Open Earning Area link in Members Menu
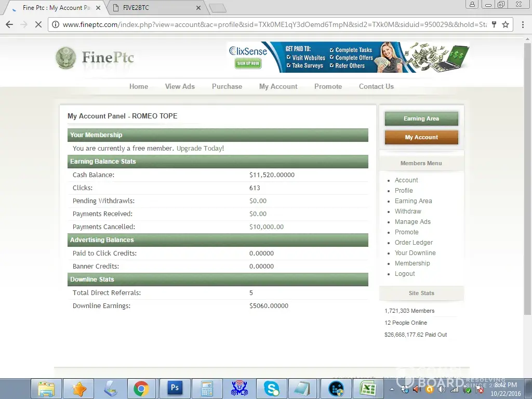This screenshot has height=399, width=532. pos(413,201)
